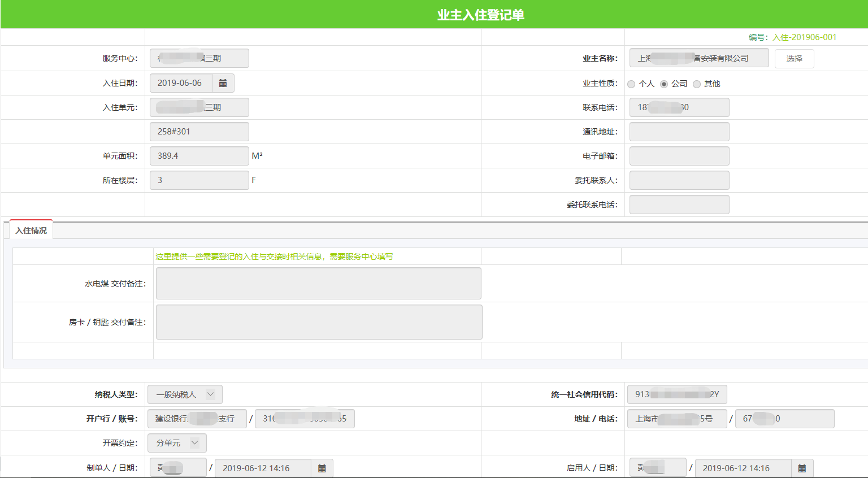868x478 pixels.
Task: Click the 入住日期 field showing 2019-06-06
Action: point(181,83)
